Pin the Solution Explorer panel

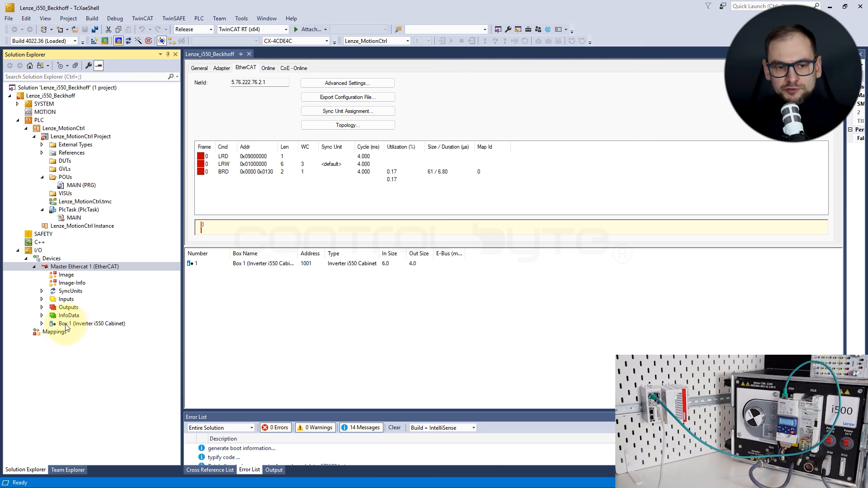(x=168, y=54)
